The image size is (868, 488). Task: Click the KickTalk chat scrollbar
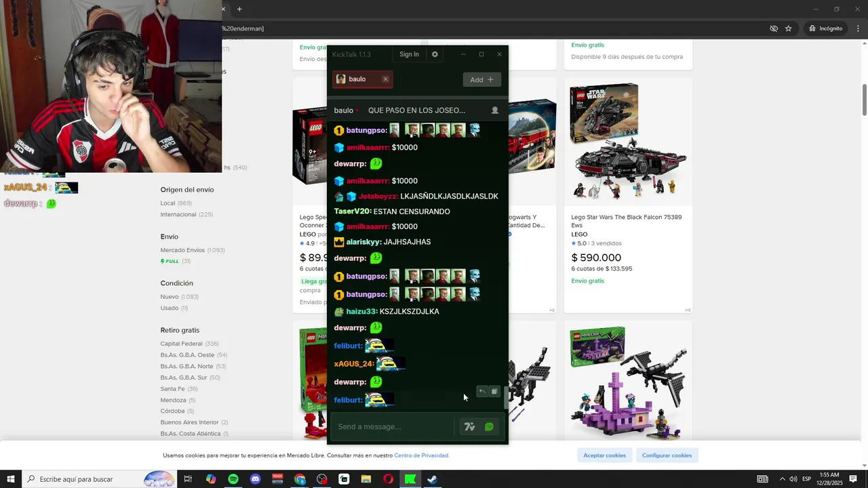point(505,398)
